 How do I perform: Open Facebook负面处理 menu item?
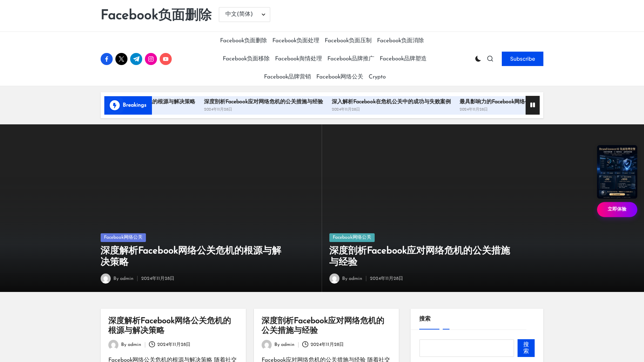pyautogui.click(x=296, y=41)
